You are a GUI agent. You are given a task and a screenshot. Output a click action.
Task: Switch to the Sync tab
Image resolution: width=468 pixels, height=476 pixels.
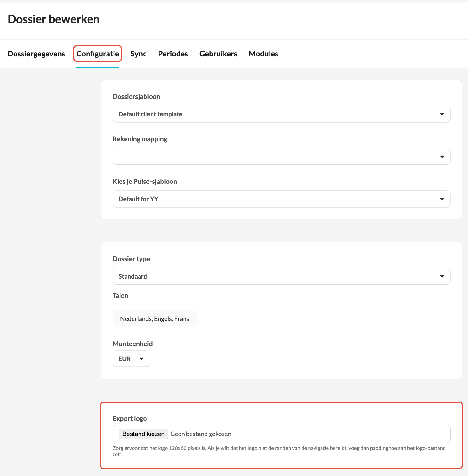tap(139, 54)
